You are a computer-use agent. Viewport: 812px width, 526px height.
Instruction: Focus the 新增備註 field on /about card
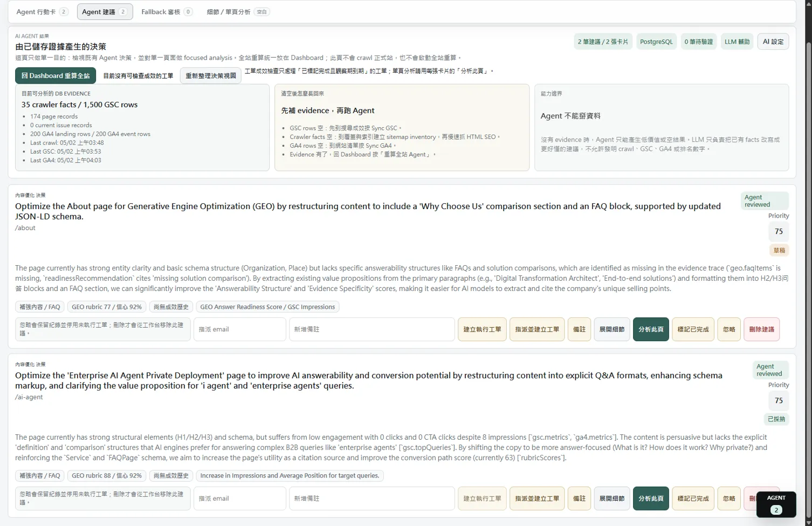[x=372, y=329]
